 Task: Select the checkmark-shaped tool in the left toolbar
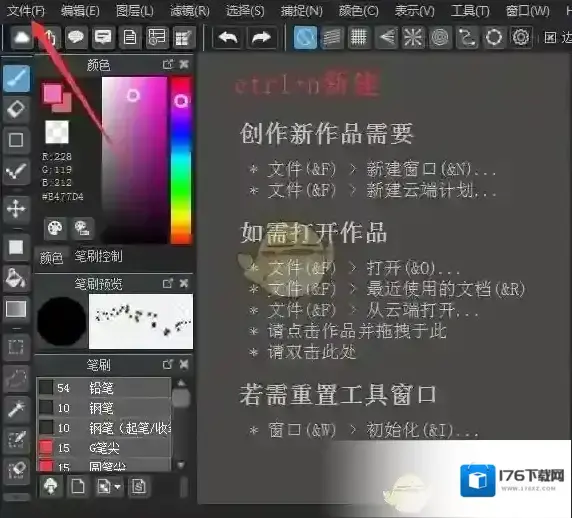[16, 171]
